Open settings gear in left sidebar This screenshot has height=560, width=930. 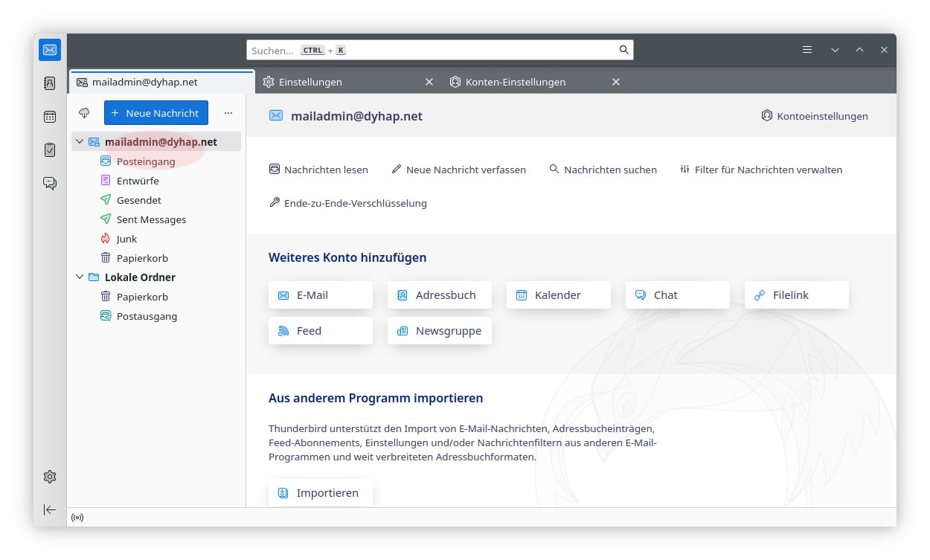click(x=50, y=477)
